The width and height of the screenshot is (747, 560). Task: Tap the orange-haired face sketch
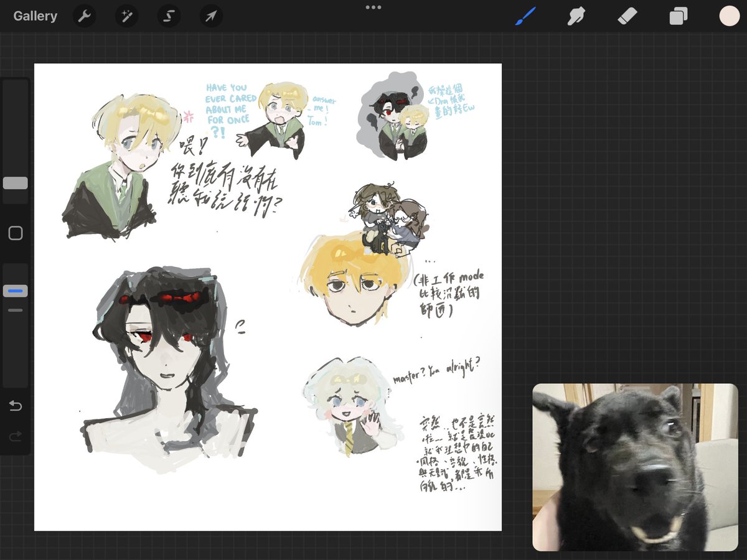[x=354, y=279]
